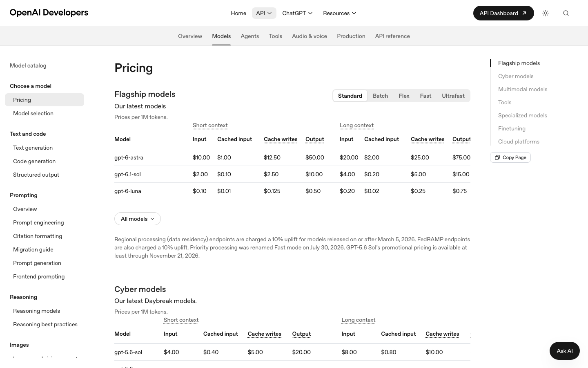588x368 pixels.
Task: Click the gpt-6.1-sol model row name
Action: (x=127, y=174)
